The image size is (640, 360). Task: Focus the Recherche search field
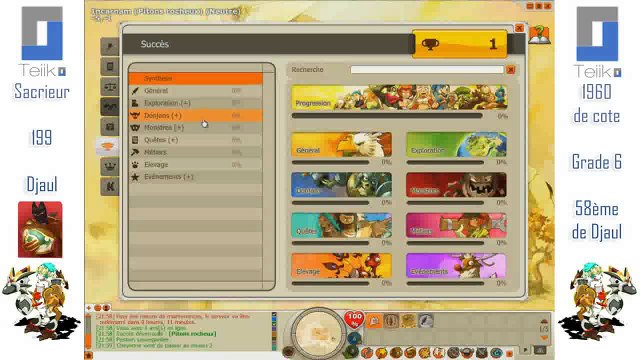[x=427, y=70]
